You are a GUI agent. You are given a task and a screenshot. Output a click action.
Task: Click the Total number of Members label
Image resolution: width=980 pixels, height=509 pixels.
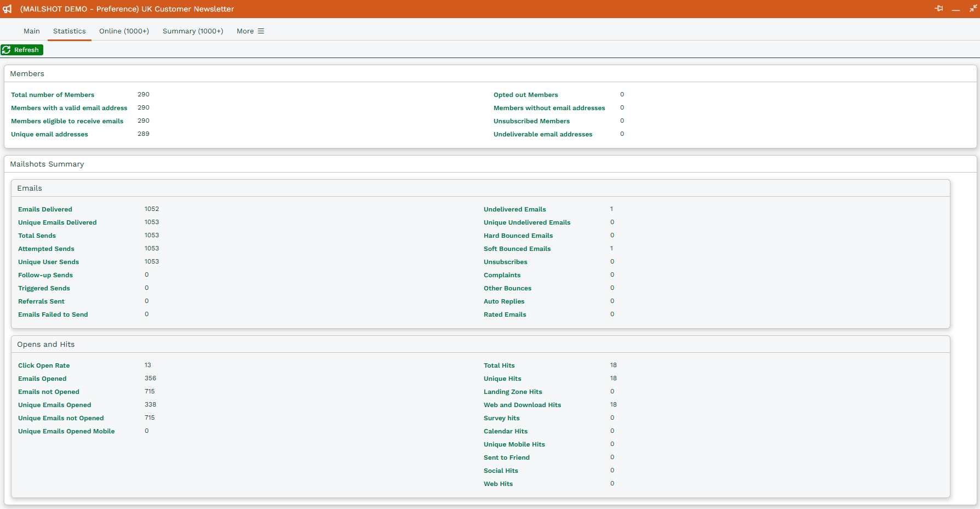click(x=53, y=95)
